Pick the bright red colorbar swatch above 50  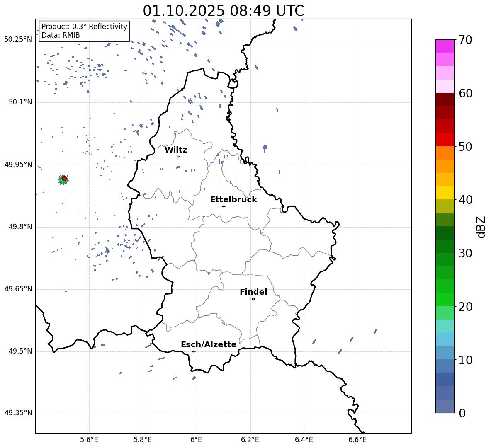point(445,140)
